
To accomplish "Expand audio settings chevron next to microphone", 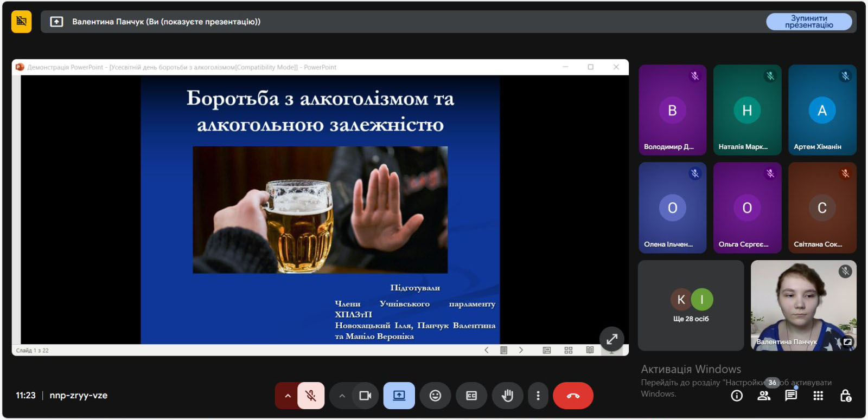I will [x=288, y=396].
